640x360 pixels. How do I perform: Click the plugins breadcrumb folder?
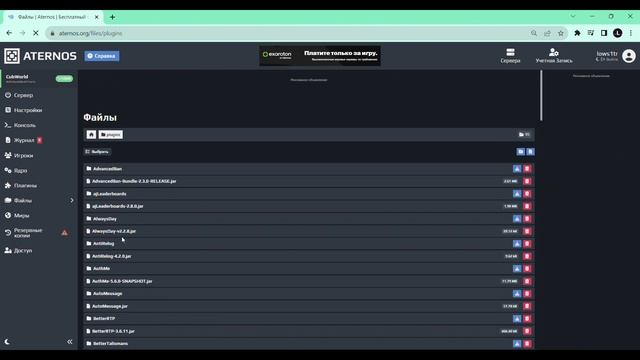(111, 134)
